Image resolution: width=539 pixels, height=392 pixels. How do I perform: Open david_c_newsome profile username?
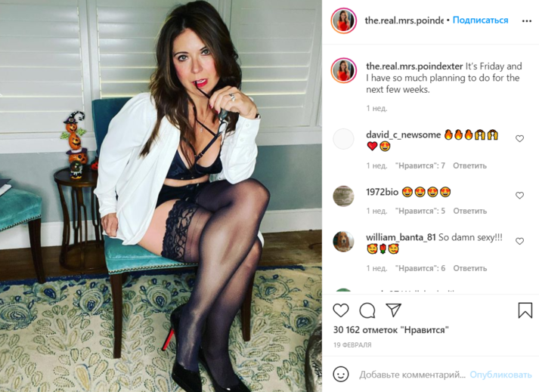[403, 134]
